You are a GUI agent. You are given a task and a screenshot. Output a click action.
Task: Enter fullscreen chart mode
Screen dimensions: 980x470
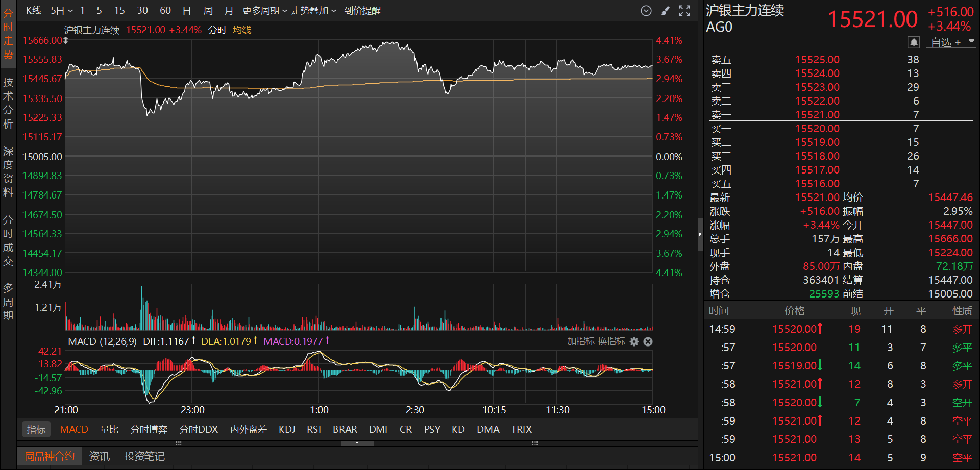(x=684, y=11)
